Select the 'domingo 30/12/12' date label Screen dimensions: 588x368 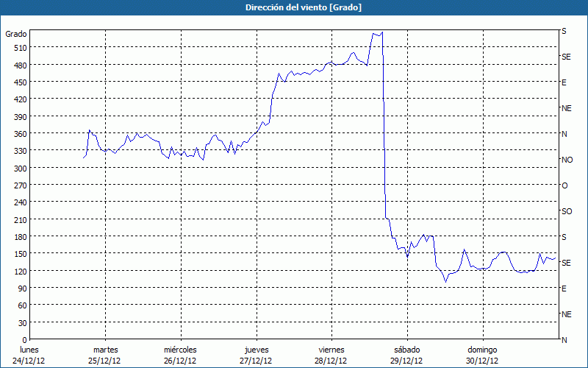(x=482, y=355)
